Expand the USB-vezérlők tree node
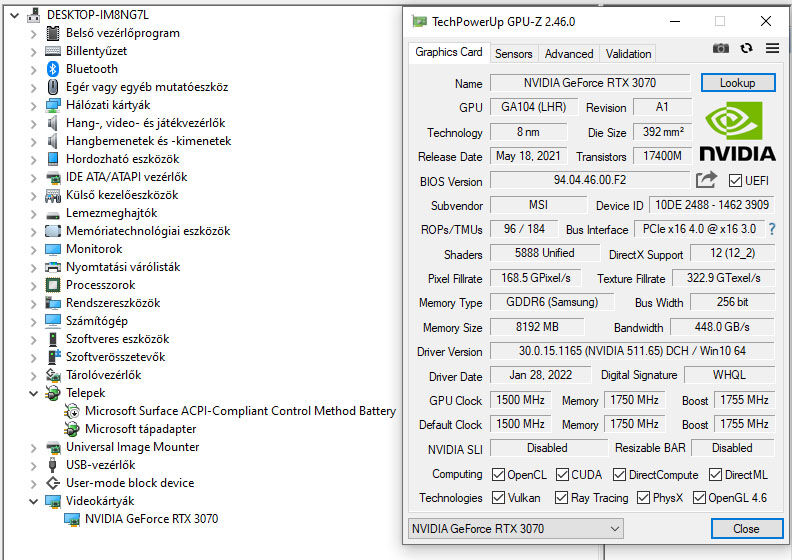Viewport: 792px width, 560px height. pos(33,466)
